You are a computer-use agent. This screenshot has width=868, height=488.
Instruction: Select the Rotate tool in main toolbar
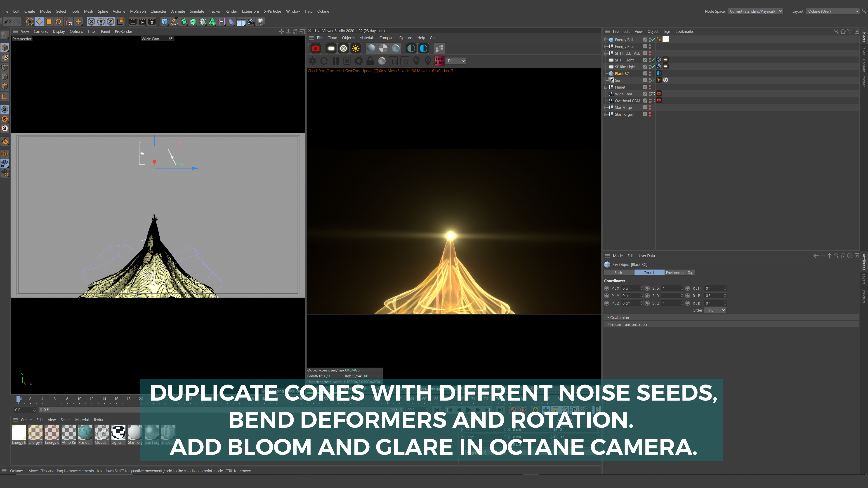58,22
